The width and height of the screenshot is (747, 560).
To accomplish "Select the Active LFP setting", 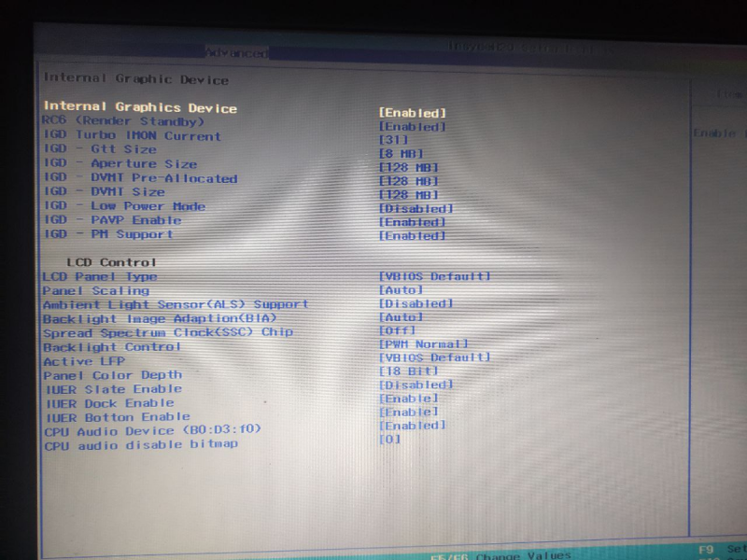I will point(84,361).
